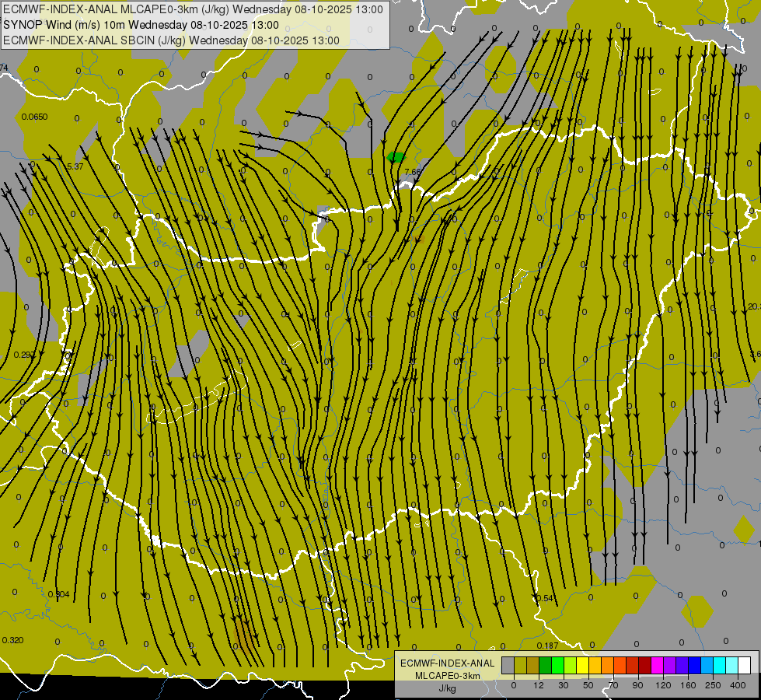Select the deep blue legend swatch
The width and height of the screenshot is (761, 700).
pos(694,665)
